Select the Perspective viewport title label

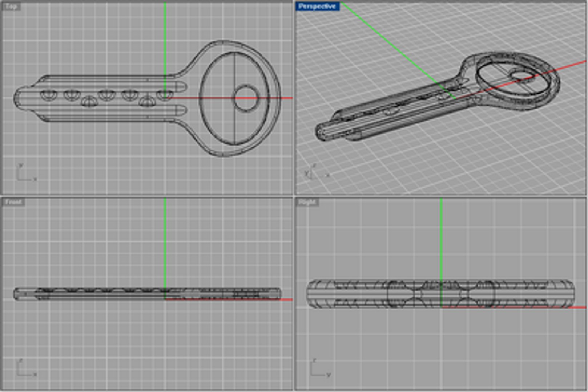[318, 6]
